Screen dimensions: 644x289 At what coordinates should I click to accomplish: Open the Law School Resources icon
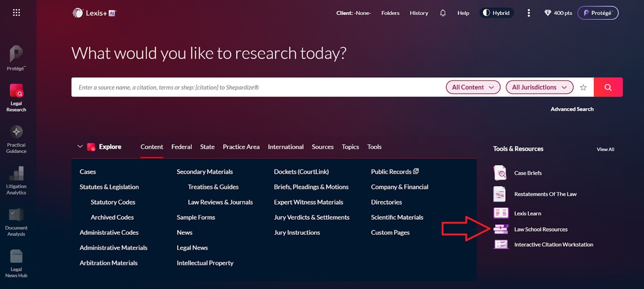click(x=501, y=229)
